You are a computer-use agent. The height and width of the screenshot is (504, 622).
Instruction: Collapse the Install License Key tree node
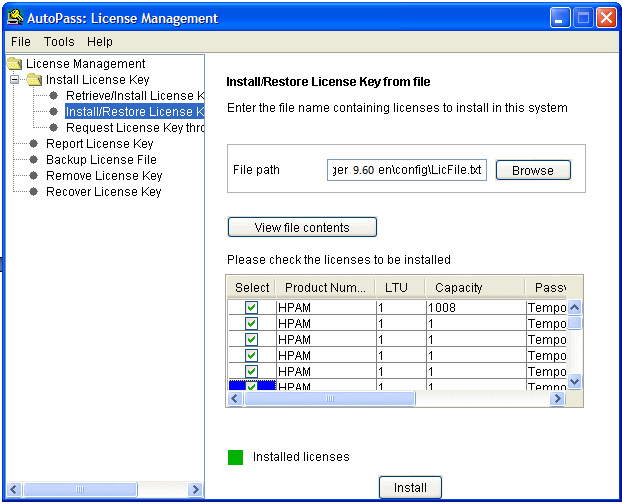[x=14, y=80]
